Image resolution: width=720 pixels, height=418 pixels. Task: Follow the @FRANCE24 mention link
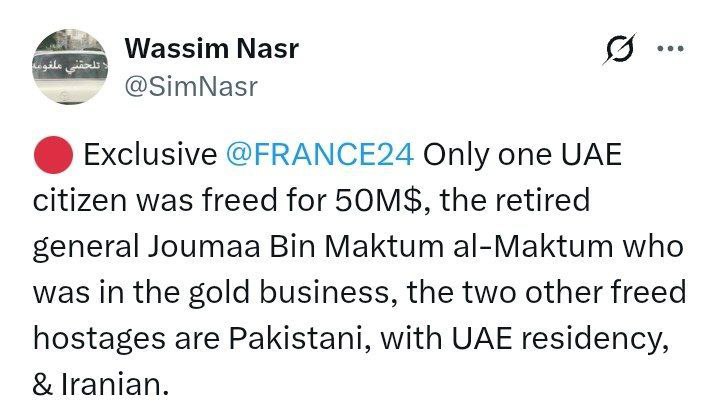[x=321, y=155]
